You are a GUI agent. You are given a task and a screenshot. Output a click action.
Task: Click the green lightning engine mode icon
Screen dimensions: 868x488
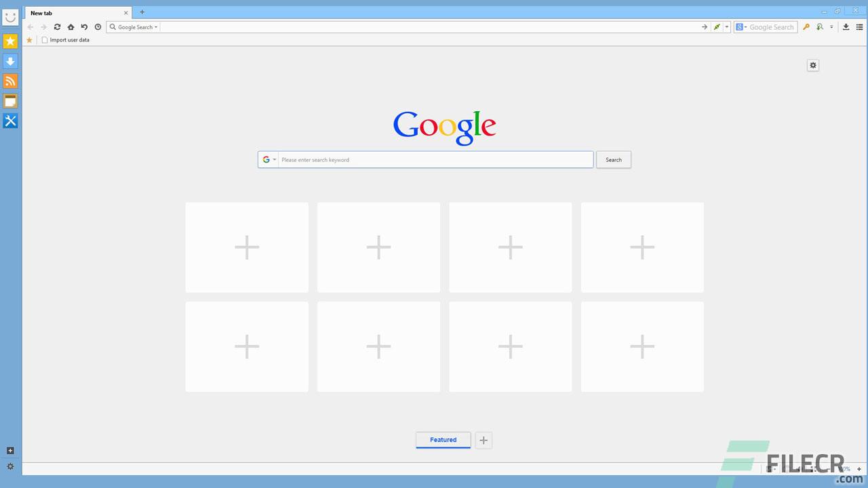tap(717, 27)
